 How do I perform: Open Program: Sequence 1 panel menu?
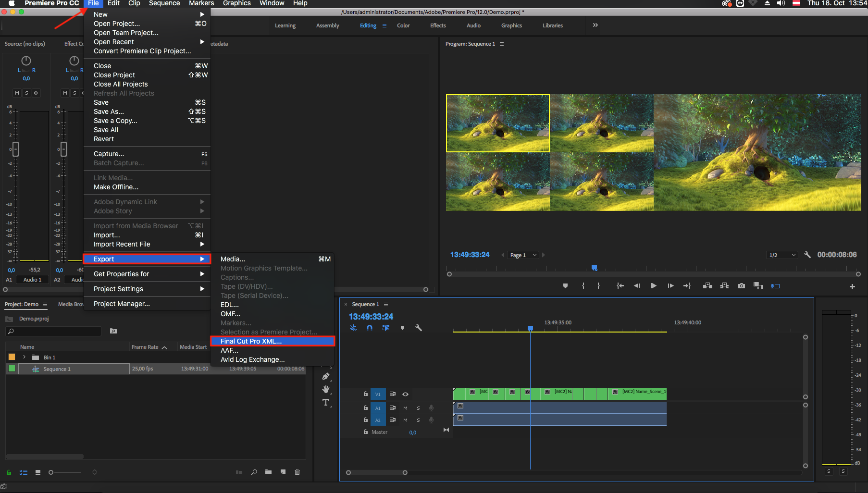[x=502, y=44]
